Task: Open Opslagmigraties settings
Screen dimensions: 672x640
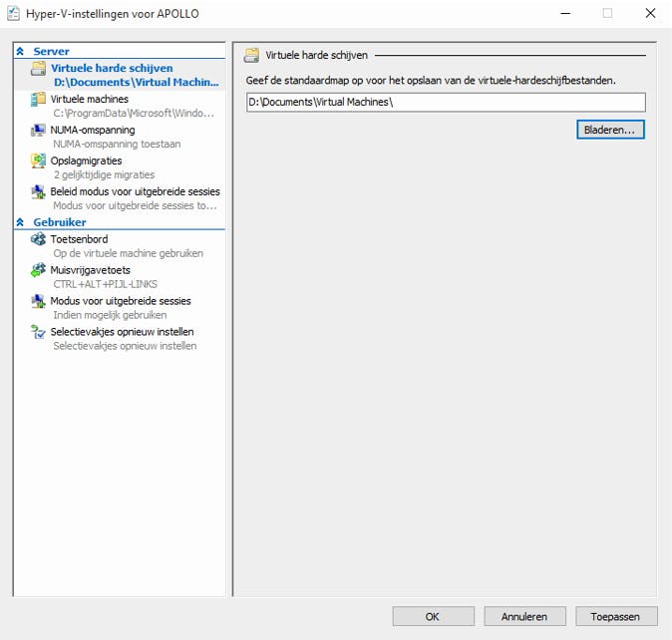Action: point(86,160)
